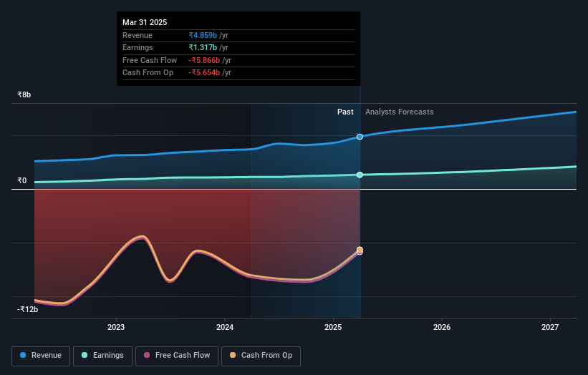Select the orange Cash From Op data point

click(360, 250)
